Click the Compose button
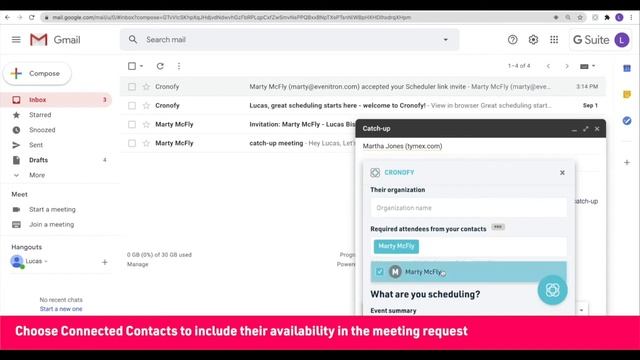The image size is (640, 360). 37,73
